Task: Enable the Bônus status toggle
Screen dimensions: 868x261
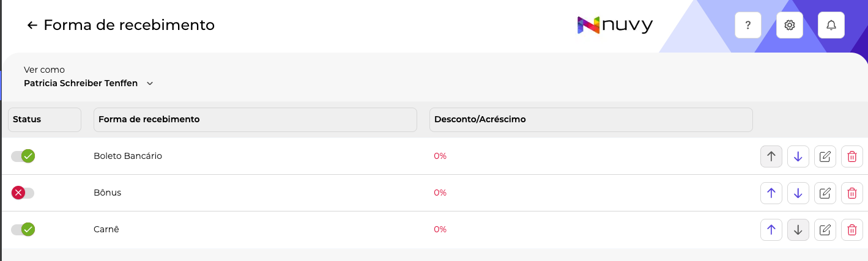Action: (23, 193)
